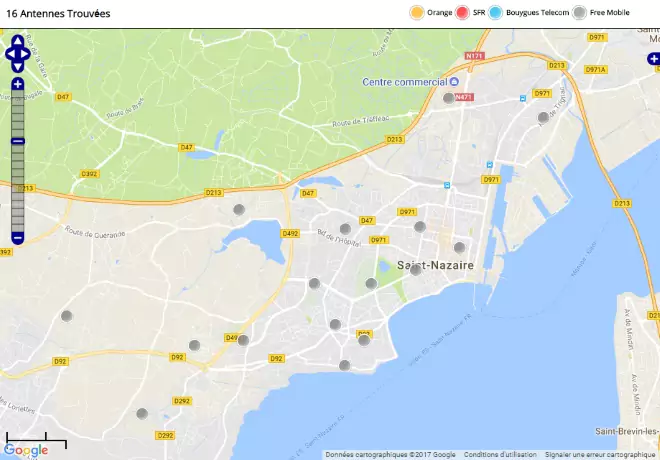The image size is (660, 460).
Task: Select antenna marker north of the lake
Action: point(239,209)
